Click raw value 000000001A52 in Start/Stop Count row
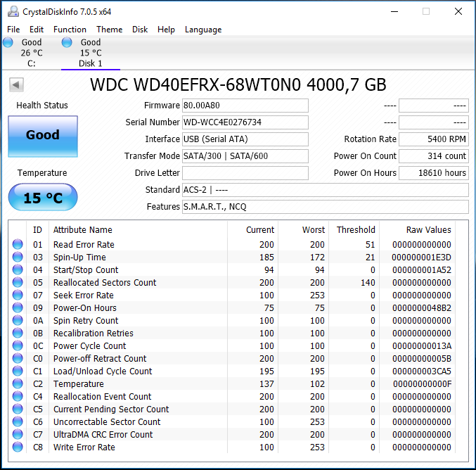The width and height of the screenshot is (476, 470). pos(421,269)
